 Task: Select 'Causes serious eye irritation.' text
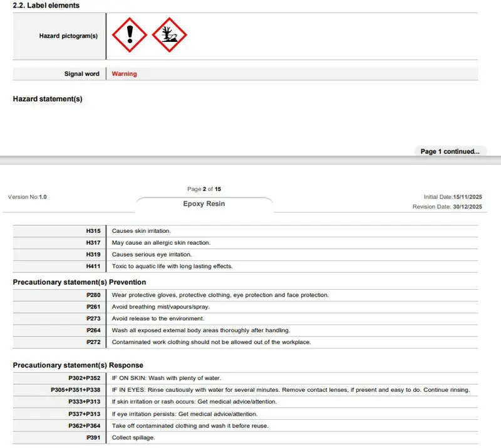point(152,255)
